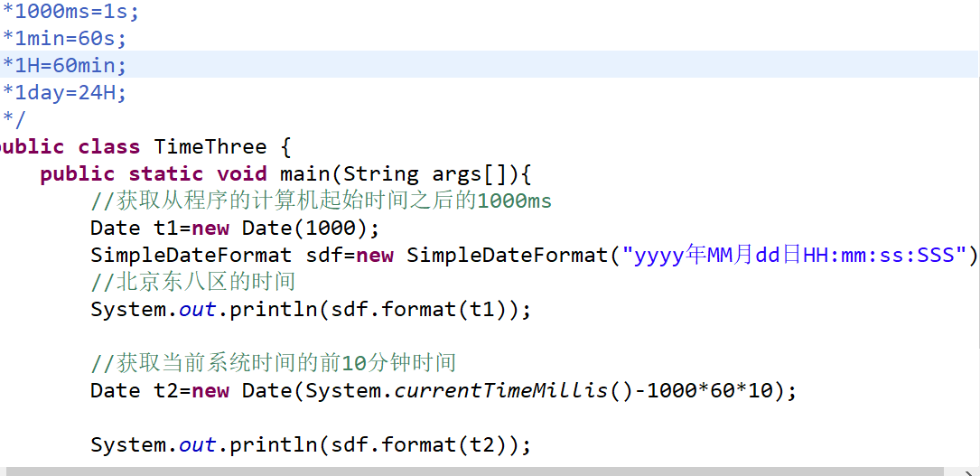Click the keyword "static" in main

point(165,173)
